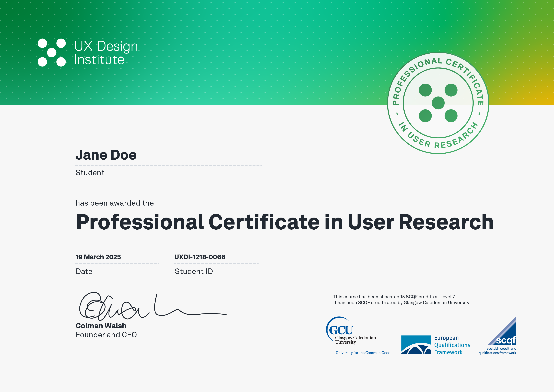Image resolution: width=554 pixels, height=392 pixels.
Task: Click the text 'has been awarded the'
Action: [115, 203]
